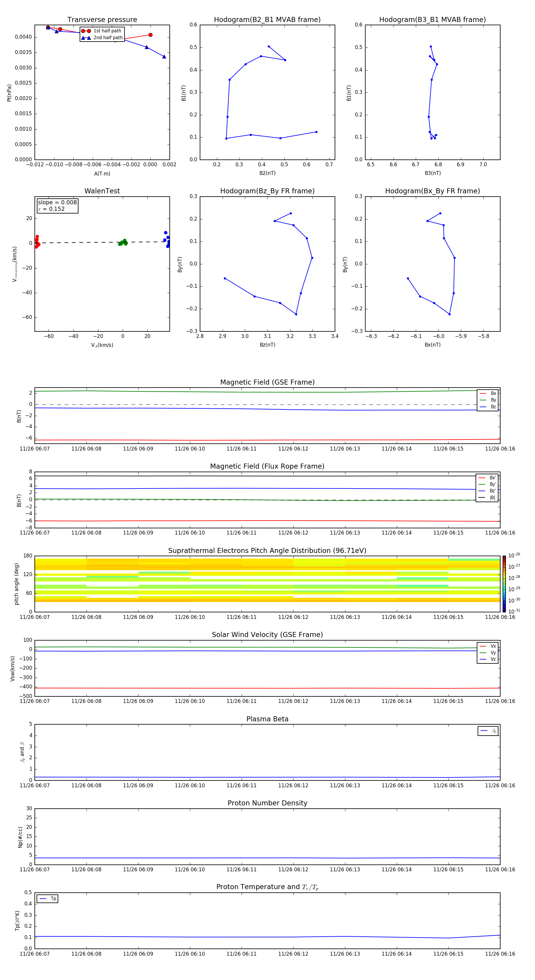Viewport: 535px width, 980px height.
Task: Click the green By legend entry in GSE field plot
Action: point(488,400)
